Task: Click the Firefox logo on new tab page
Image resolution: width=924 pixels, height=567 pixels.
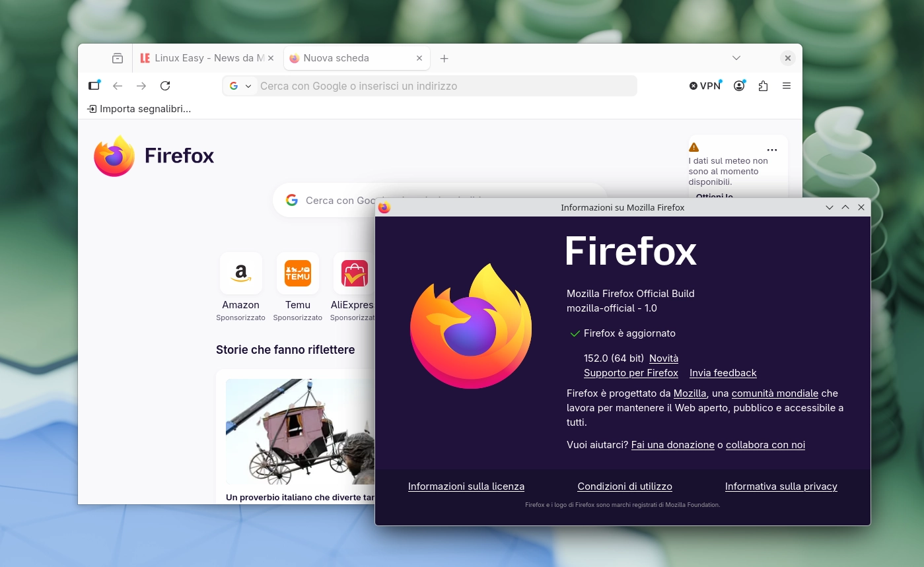Action: point(154,156)
